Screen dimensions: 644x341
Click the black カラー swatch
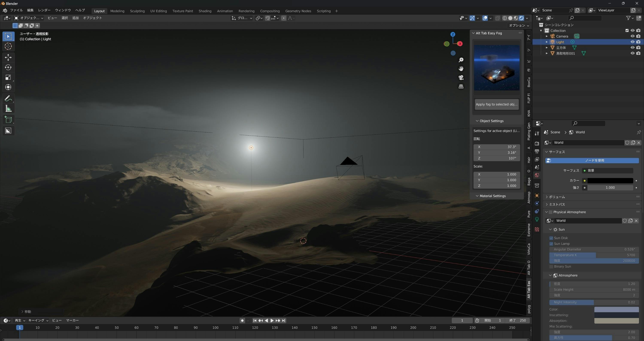[610, 181]
